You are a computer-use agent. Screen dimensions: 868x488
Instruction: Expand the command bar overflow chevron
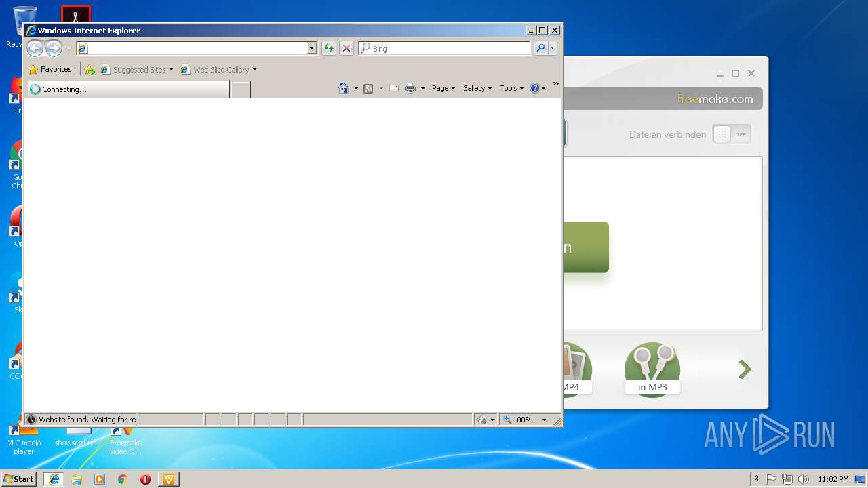point(556,84)
